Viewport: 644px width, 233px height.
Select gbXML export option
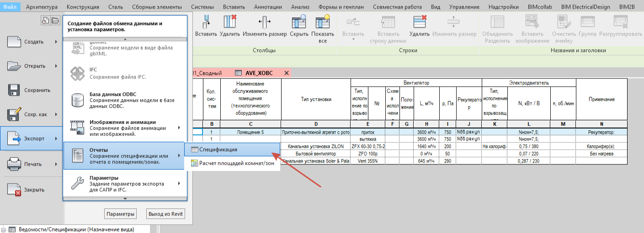(x=125, y=48)
